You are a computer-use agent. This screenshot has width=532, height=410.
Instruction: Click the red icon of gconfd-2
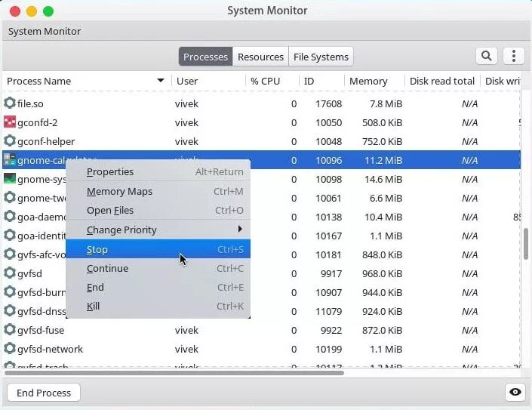pos(10,122)
